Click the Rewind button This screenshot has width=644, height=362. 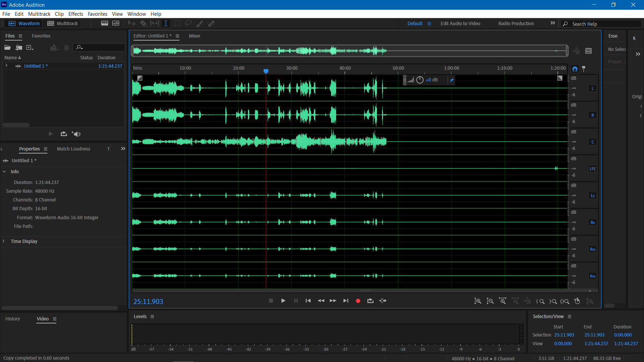[321, 301]
